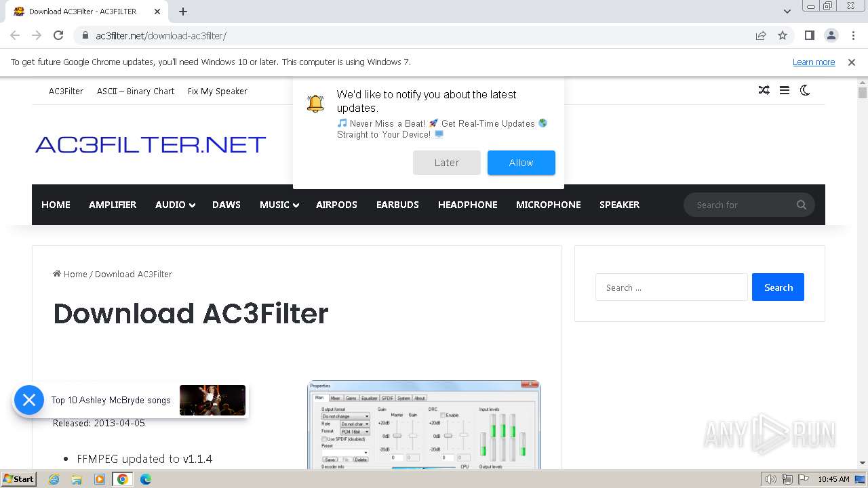This screenshot has width=868, height=488.
Task: Close the Ashley McBryde video popup
Action: pyautogui.click(x=29, y=401)
